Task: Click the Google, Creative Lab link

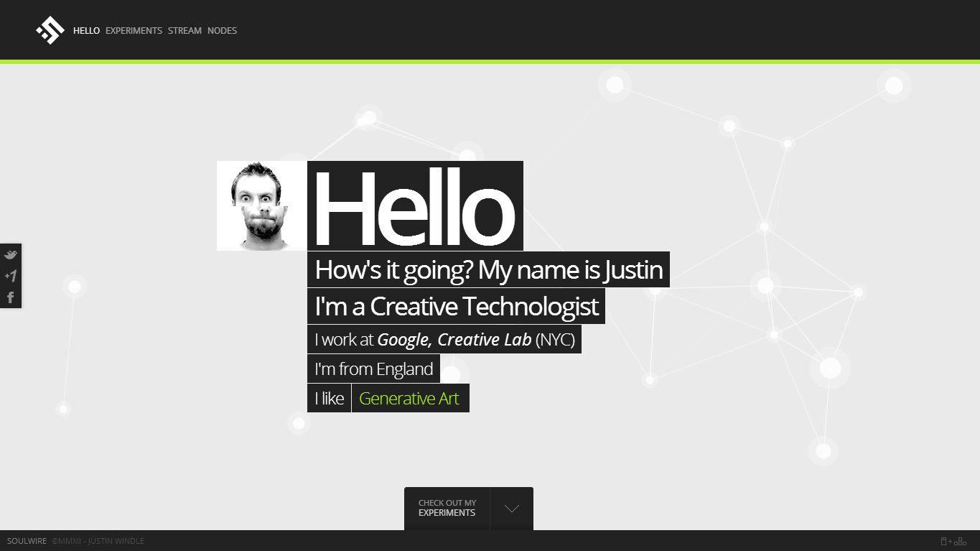Action: [454, 339]
